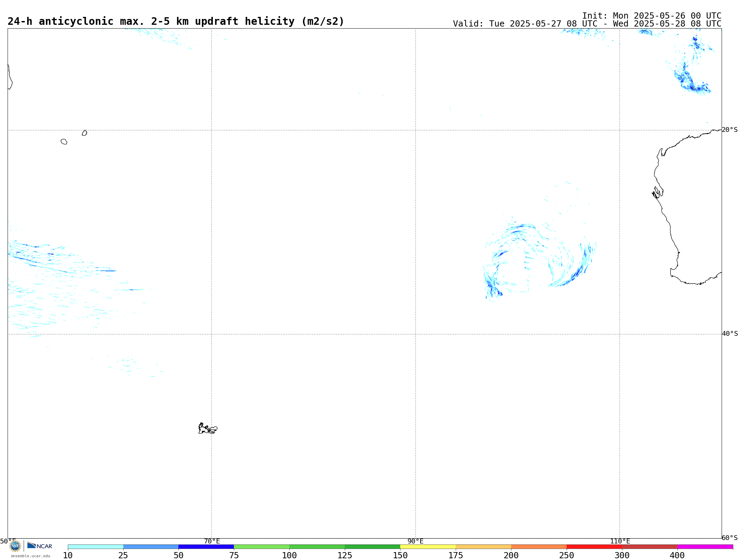The height and width of the screenshot is (560, 744).
Task: Click the Mauritius island outline near 20°S
Action: 84,133
